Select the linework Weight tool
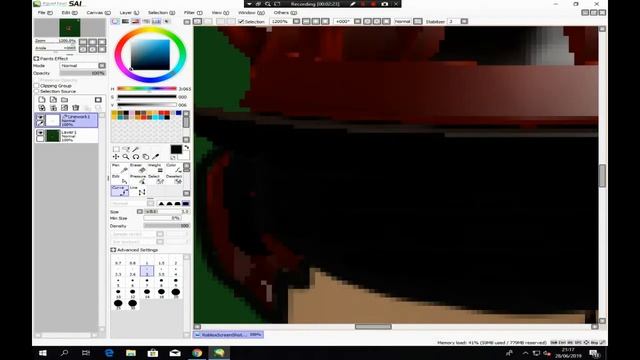Screen dimensions: 640x360 [156, 168]
